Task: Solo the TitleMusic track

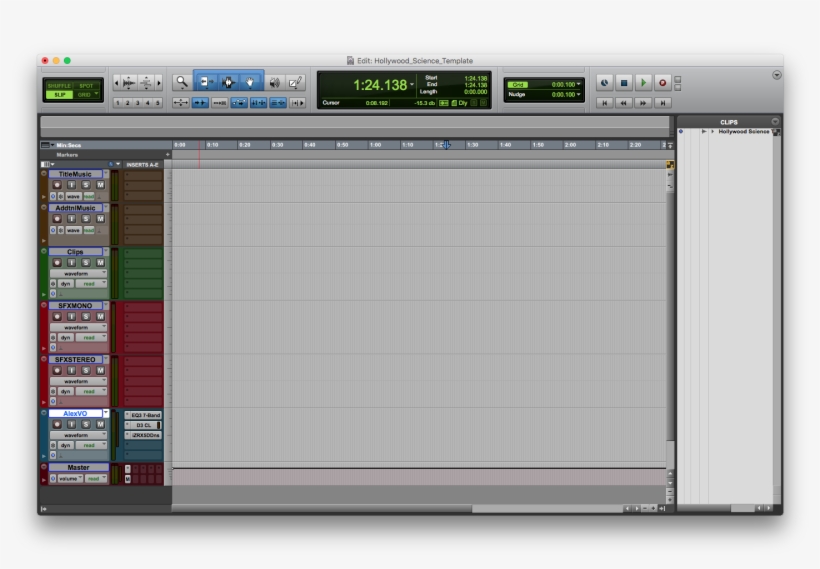Action: 86,185
